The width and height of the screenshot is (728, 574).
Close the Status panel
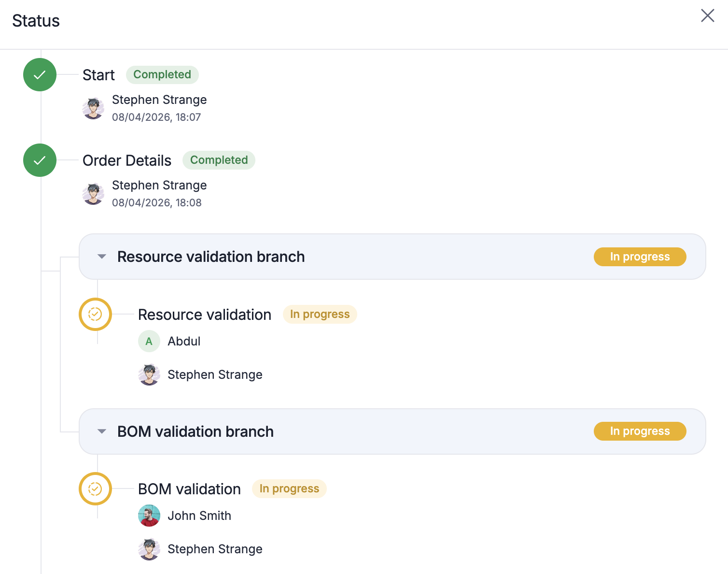[707, 15]
